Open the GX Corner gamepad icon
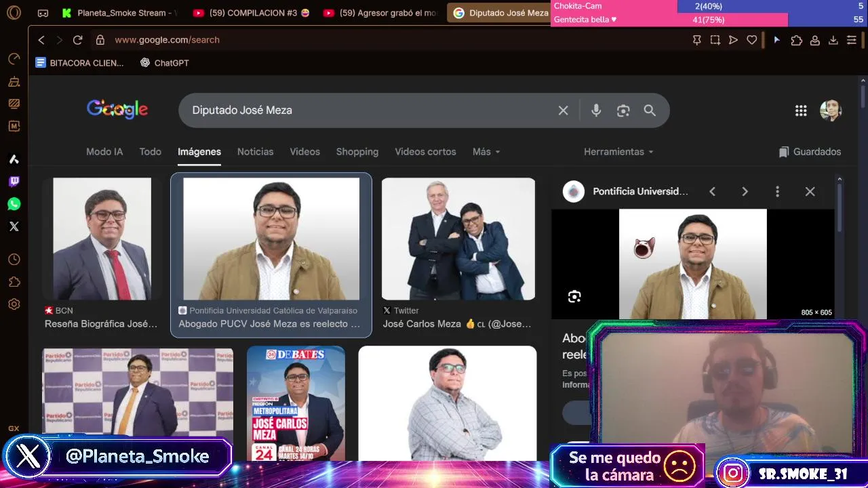This screenshot has height=488, width=868. tap(43, 13)
